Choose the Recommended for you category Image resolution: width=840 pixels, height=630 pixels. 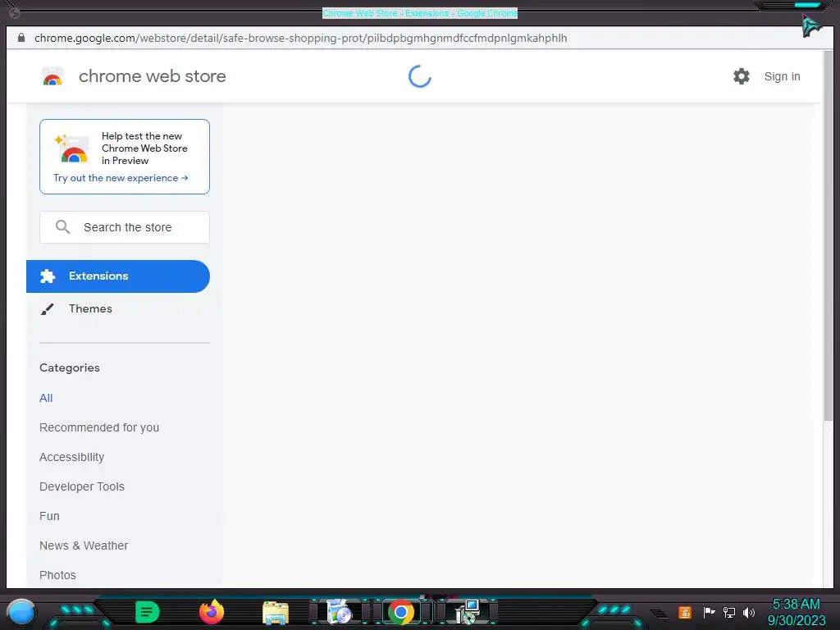click(99, 427)
